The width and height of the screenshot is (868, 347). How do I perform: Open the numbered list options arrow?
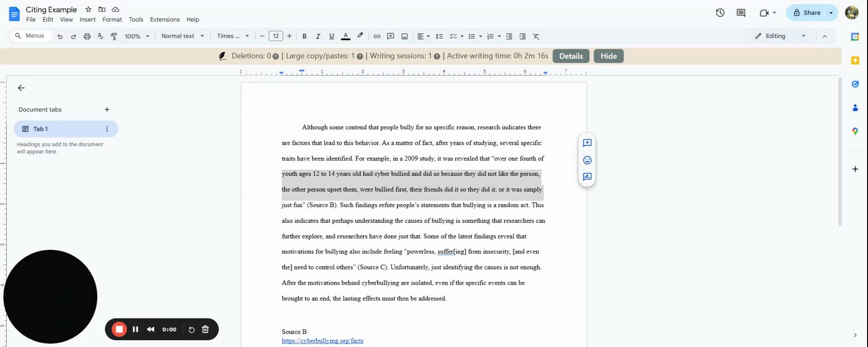click(x=499, y=36)
